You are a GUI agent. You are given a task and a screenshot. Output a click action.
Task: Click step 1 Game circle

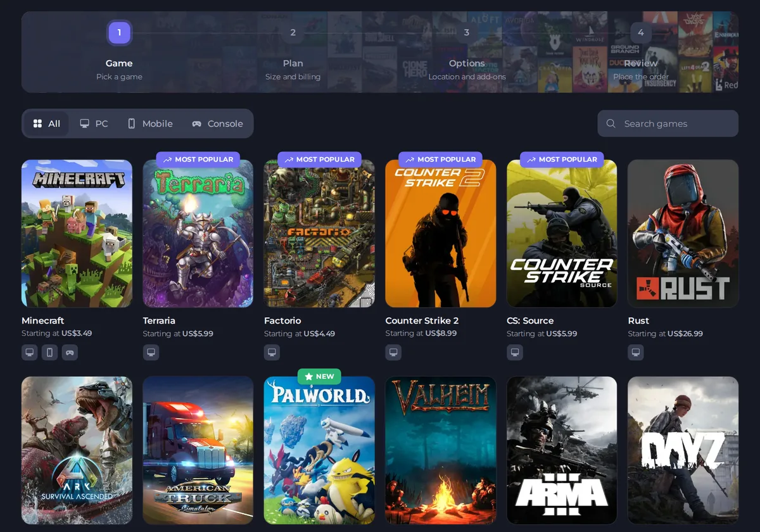119,32
